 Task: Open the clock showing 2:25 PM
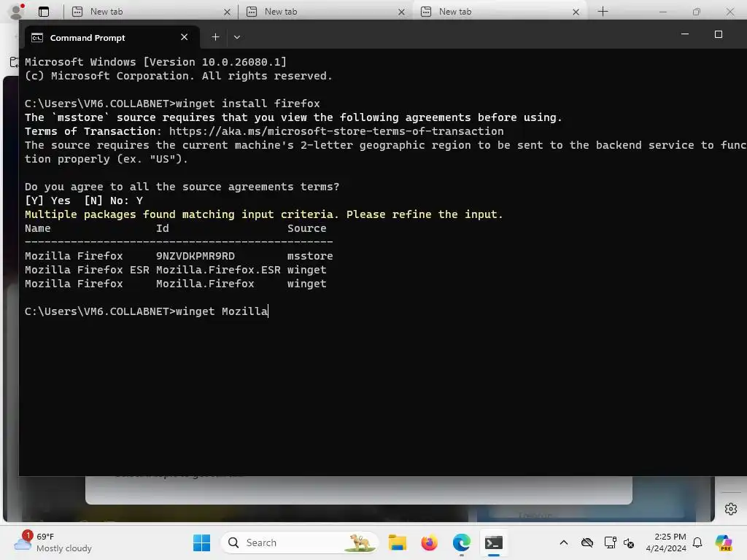coord(665,542)
